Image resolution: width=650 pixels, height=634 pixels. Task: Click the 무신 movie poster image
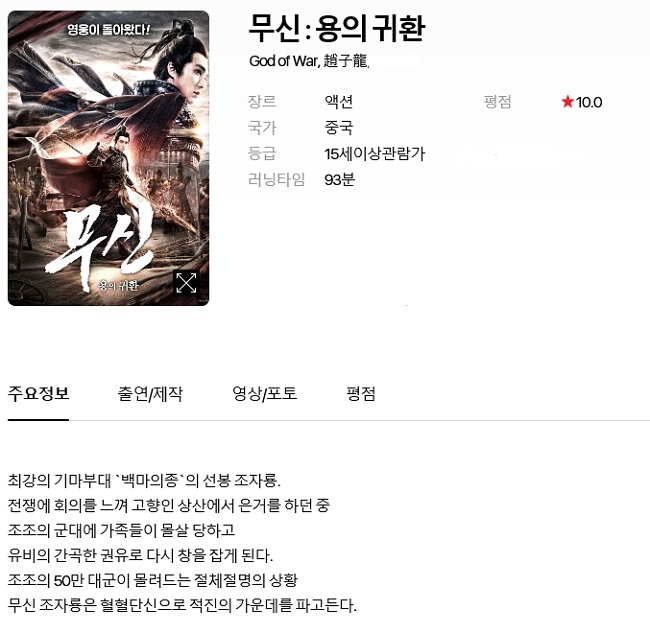(x=109, y=158)
